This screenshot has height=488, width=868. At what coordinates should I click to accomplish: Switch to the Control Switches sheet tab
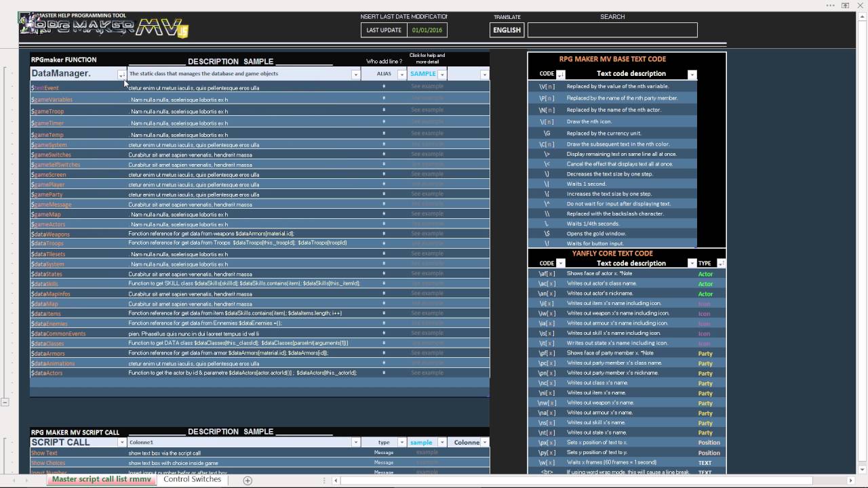(192, 479)
